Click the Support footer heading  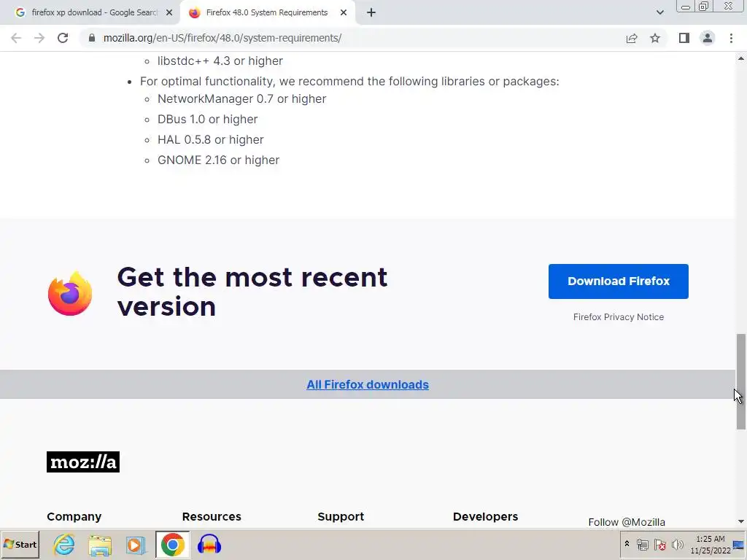click(341, 517)
